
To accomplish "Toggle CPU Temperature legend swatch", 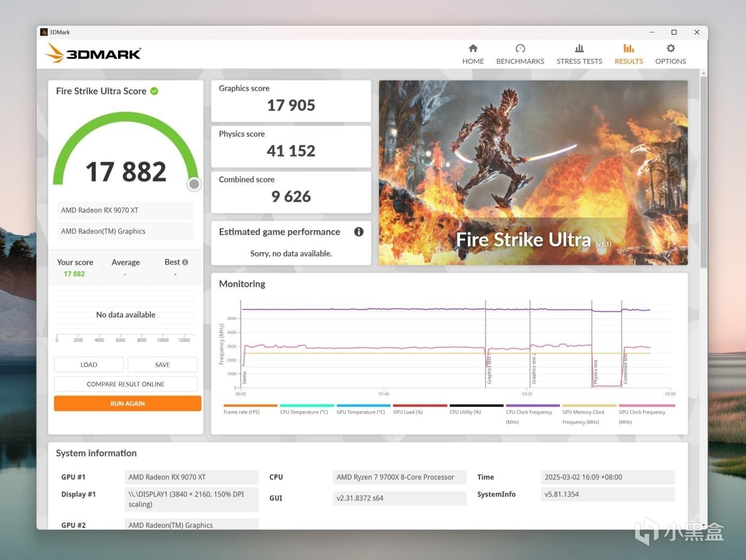I will pyautogui.click(x=307, y=405).
